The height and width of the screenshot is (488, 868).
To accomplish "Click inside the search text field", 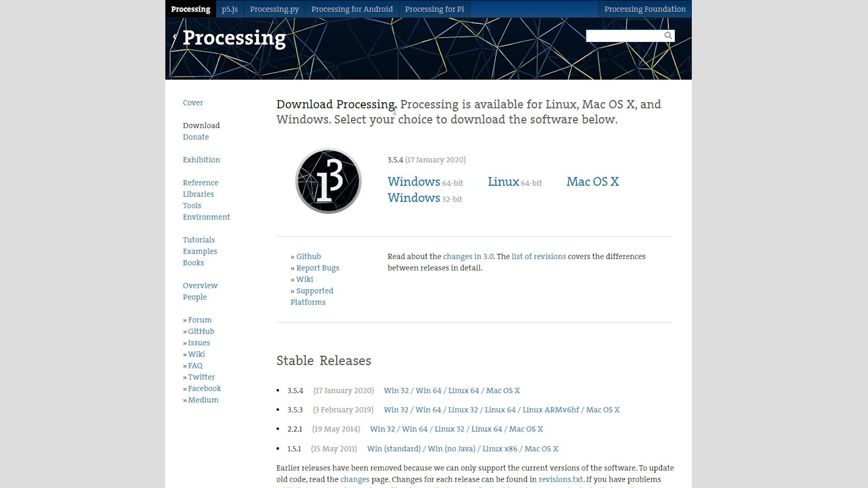I will coord(624,36).
